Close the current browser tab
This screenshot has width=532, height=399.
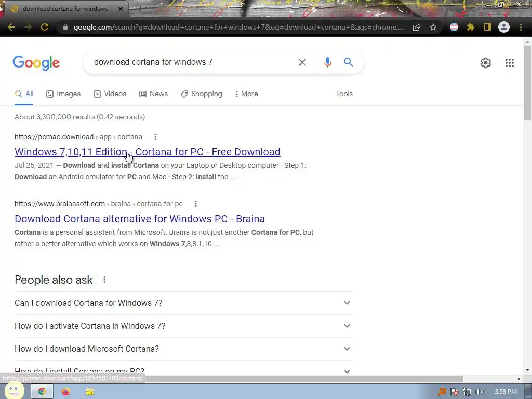point(121,9)
